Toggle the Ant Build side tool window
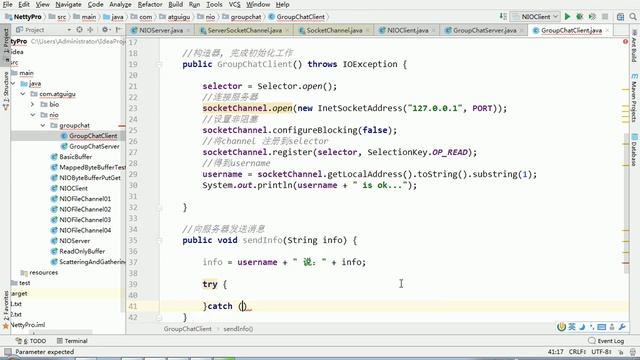This screenshot has width=640, height=360. click(x=634, y=46)
